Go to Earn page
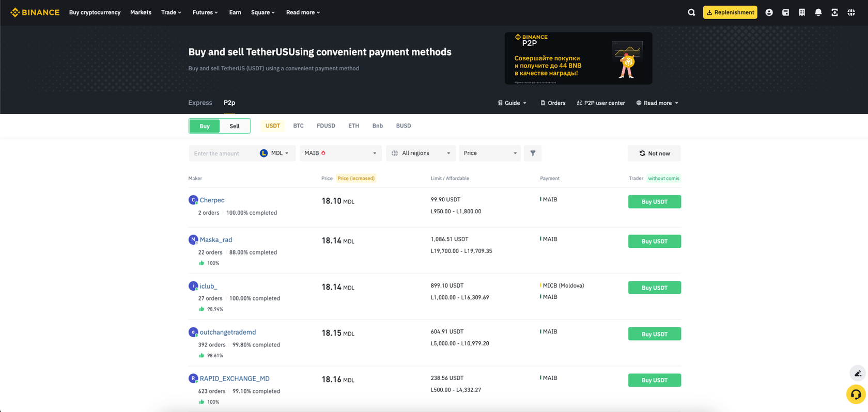This screenshot has width=868, height=412. click(x=235, y=12)
